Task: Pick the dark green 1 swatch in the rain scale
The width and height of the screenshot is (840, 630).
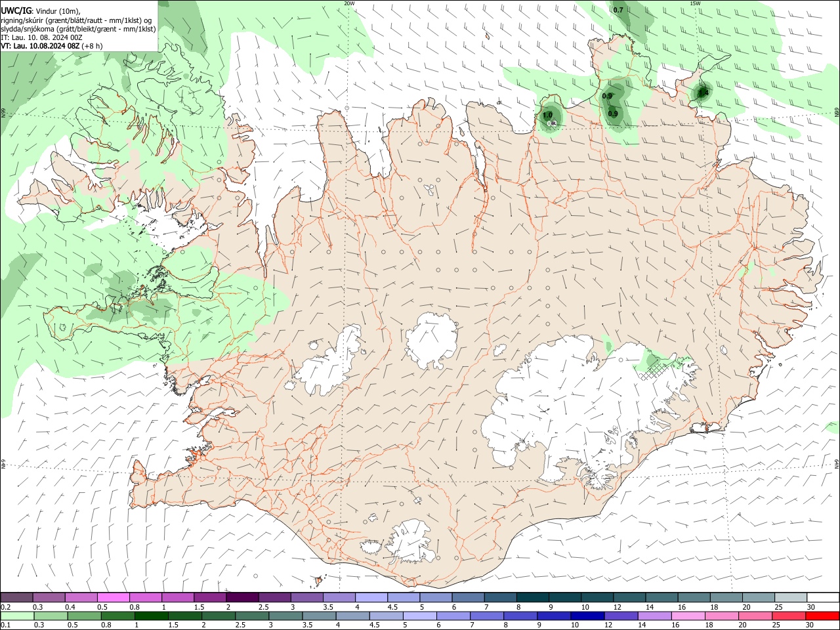Action: pos(151,616)
